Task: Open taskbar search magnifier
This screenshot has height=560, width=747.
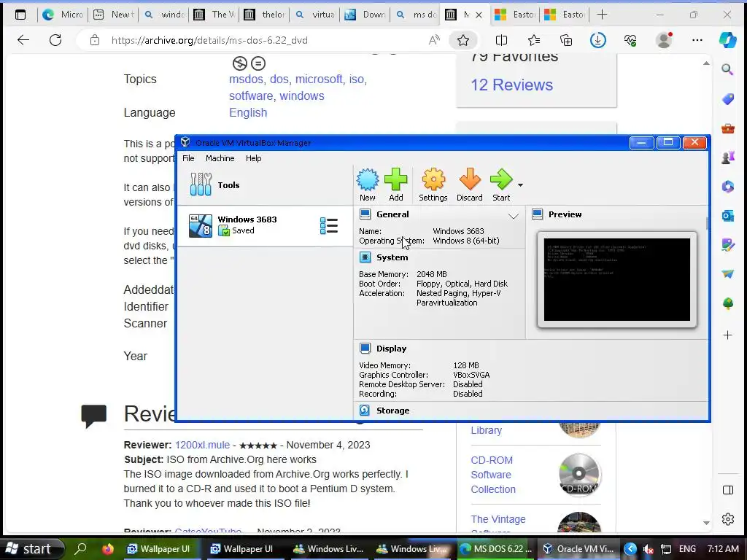Action: click(80, 548)
